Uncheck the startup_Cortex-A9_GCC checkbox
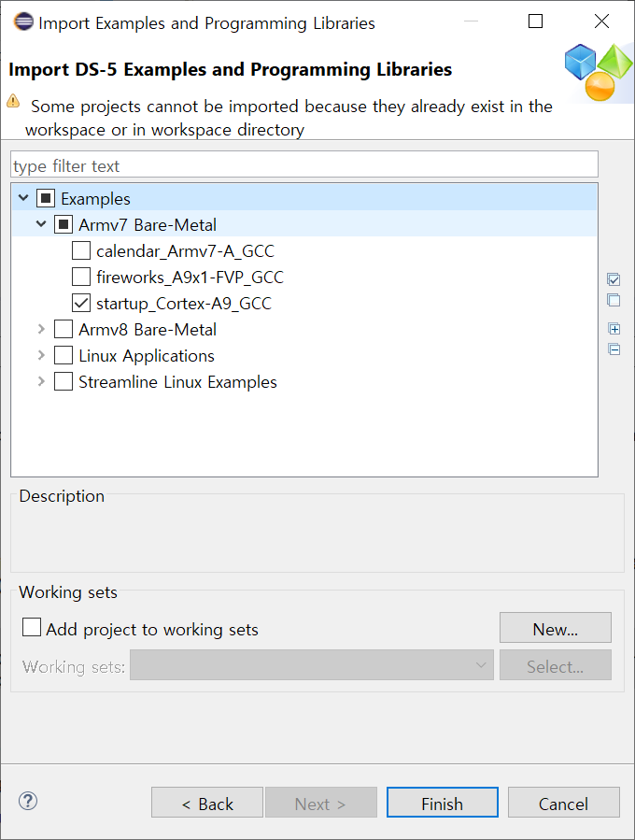Viewport: 635px width, 840px height. pos(81,304)
